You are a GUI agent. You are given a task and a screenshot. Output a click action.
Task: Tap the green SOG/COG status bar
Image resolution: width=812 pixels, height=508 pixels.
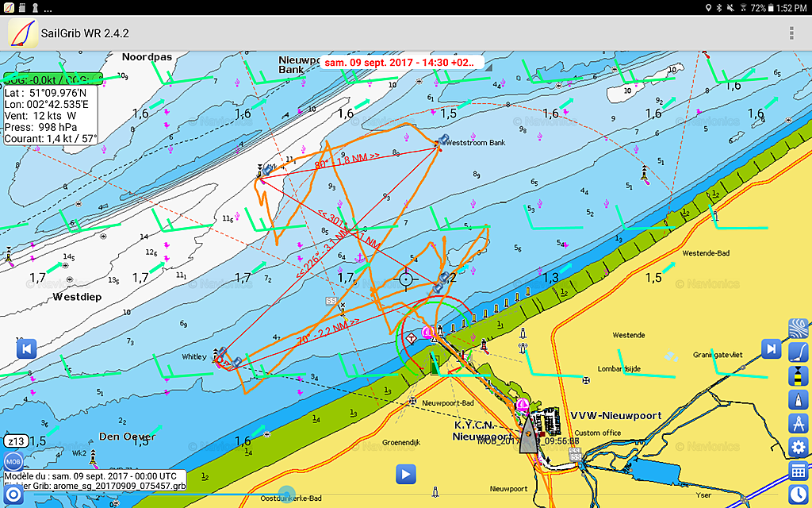click(52, 79)
